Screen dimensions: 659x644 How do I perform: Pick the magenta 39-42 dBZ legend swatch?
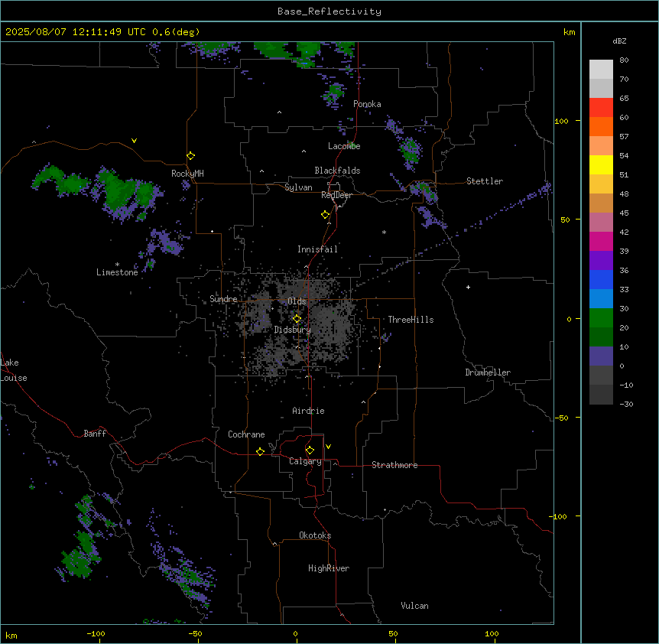click(x=601, y=242)
